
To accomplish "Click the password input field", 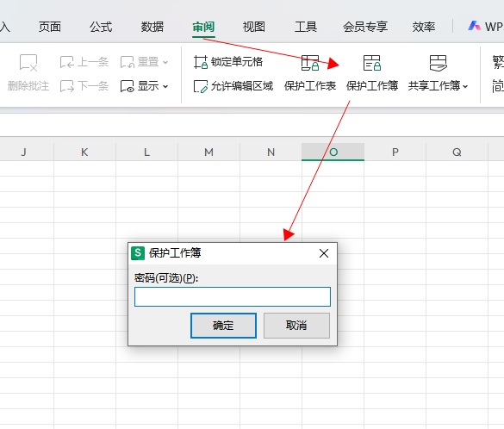I will 233,296.
